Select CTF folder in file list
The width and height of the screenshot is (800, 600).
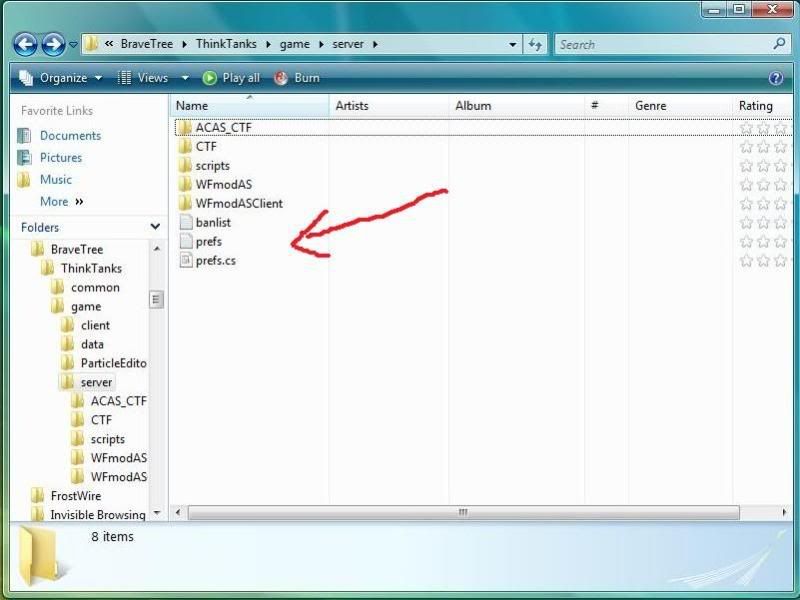coord(206,146)
